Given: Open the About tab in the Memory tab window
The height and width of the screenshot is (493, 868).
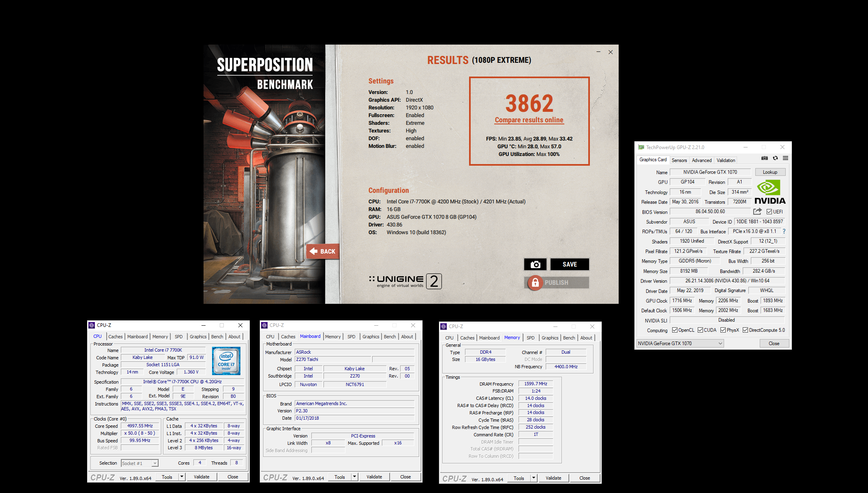Looking at the screenshot, I should pyautogui.click(x=586, y=338).
